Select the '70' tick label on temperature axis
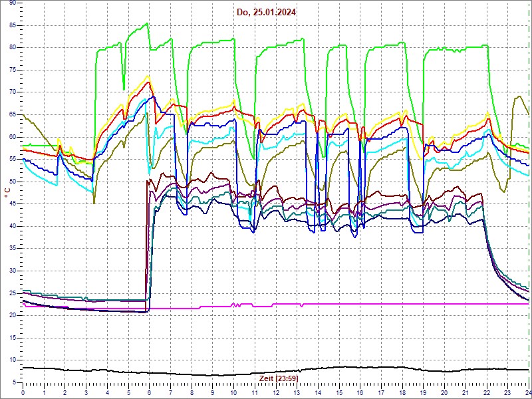This screenshot has width=532, height=399. (12, 92)
